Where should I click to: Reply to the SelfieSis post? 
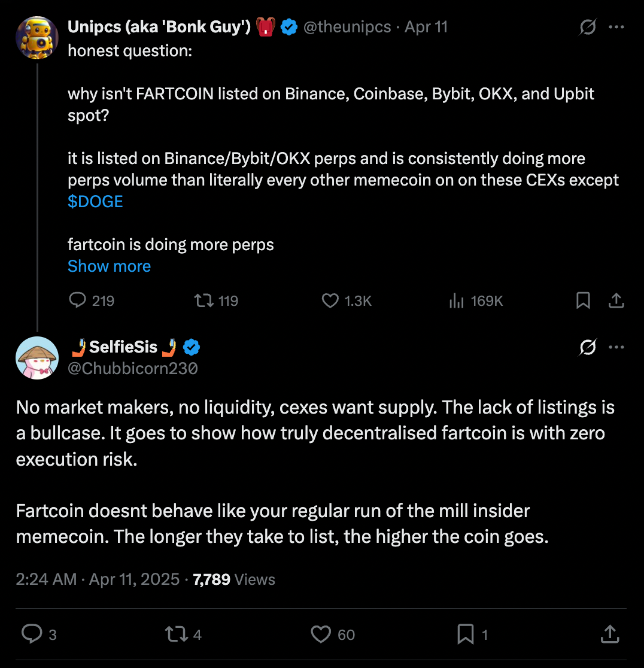[31, 634]
